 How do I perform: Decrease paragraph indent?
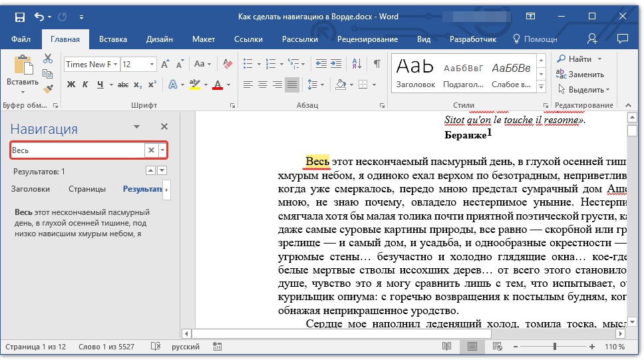pos(321,64)
